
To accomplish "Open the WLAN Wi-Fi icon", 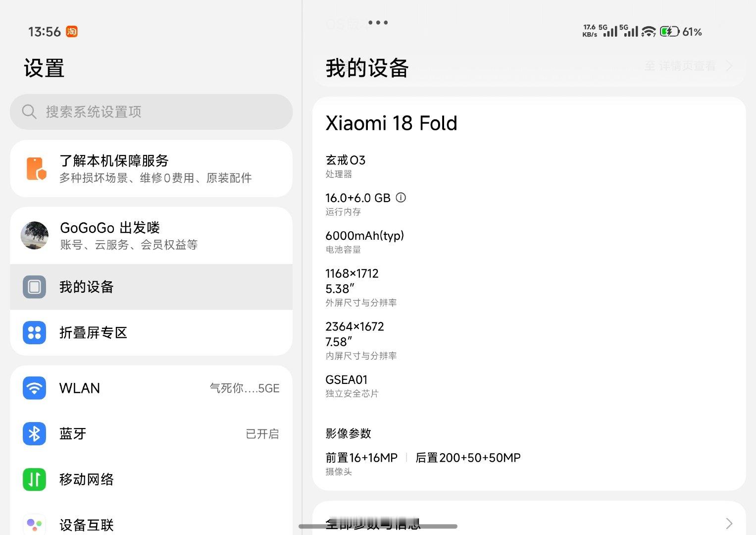I will click(x=34, y=388).
